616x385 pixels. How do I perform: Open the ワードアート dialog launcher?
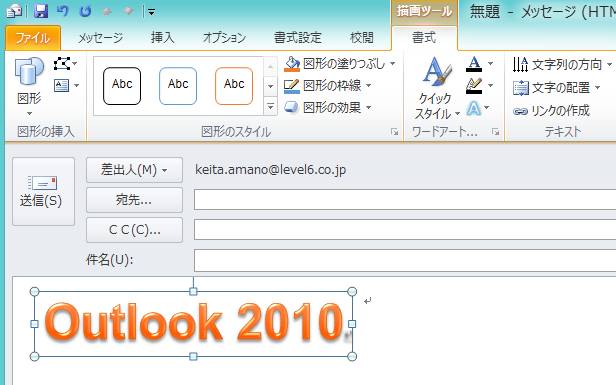click(x=495, y=132)
